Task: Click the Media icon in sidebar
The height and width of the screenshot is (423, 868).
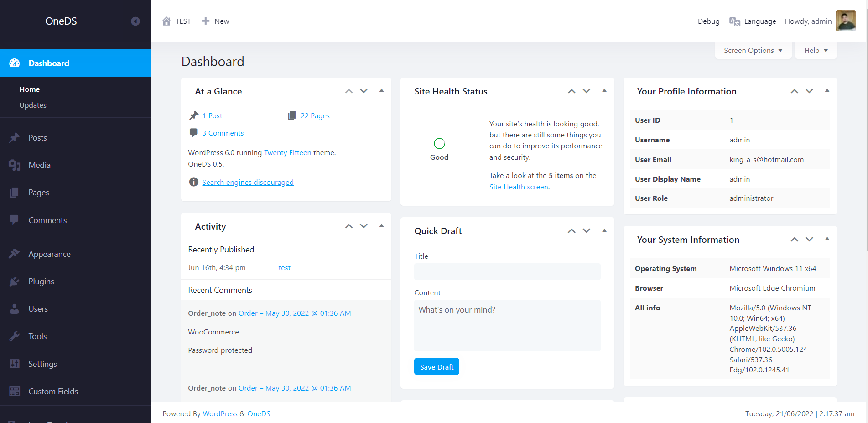Action: click(x=15, y=165)
